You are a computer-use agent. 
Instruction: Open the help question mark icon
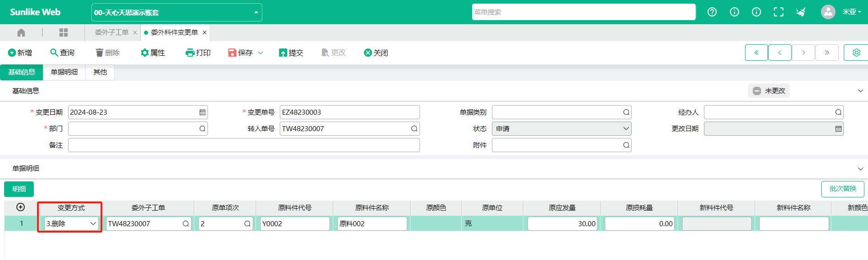pos(712,12)
